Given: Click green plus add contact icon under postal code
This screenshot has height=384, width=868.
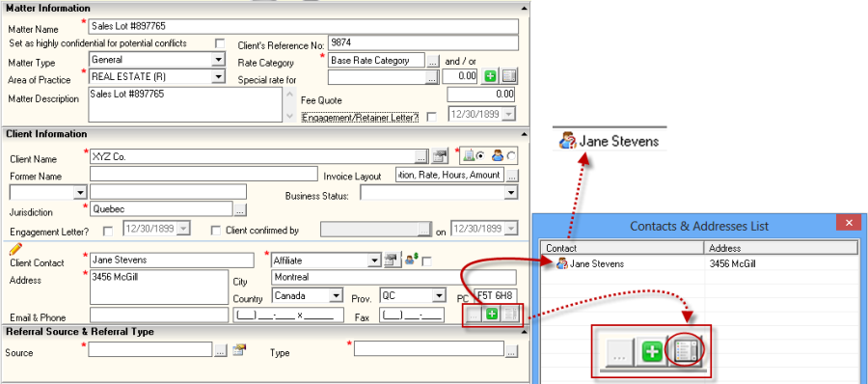Looking at the screenshot, I should pos(492,315).
